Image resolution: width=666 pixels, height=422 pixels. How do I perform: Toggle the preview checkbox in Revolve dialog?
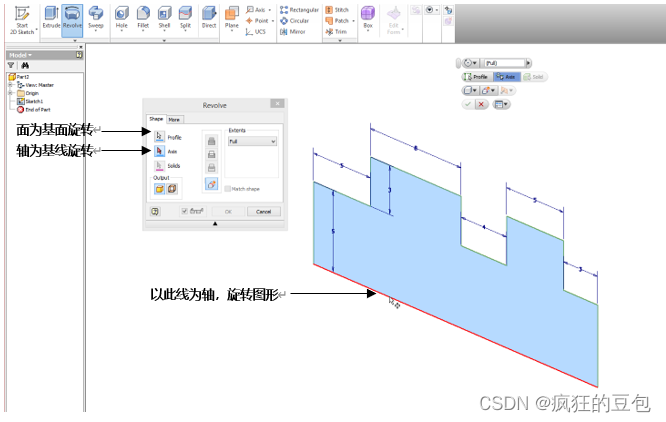coord(184,211)
